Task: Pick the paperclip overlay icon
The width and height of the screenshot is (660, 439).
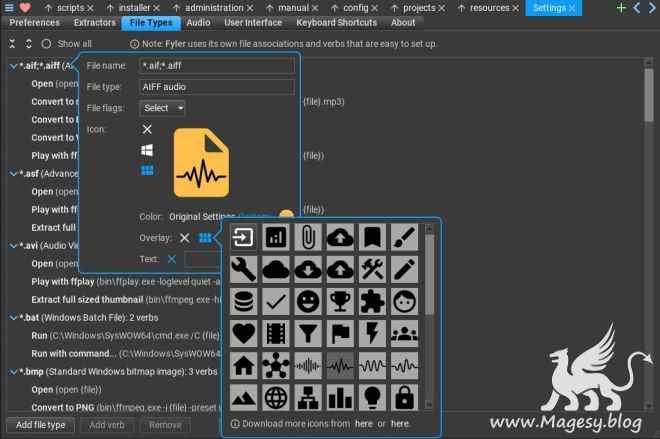Action: tap(308, 237)
